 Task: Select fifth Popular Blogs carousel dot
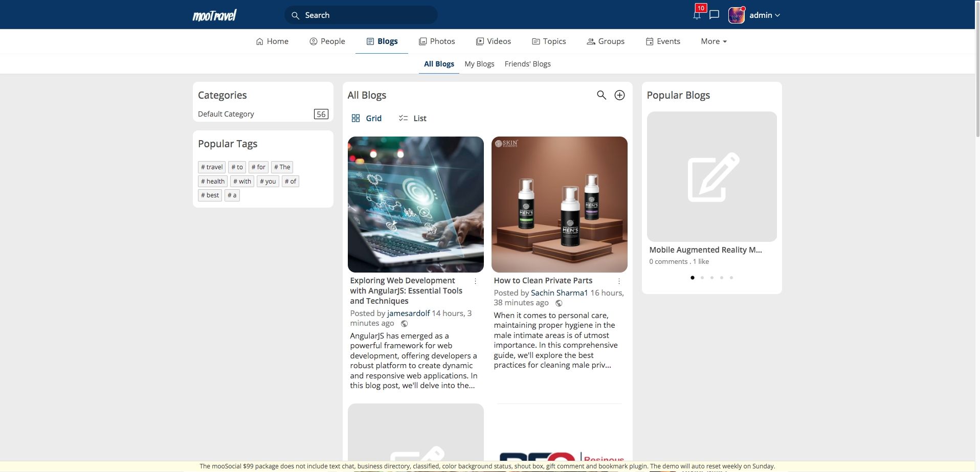click(731, 278)
